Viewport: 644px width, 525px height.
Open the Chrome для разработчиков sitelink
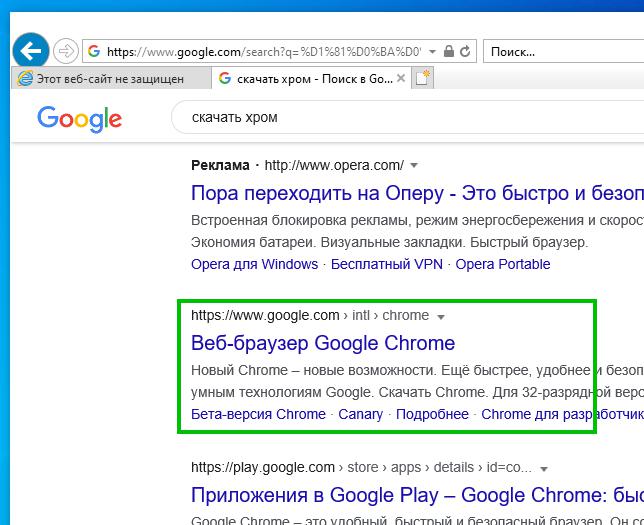click(563, 414)
